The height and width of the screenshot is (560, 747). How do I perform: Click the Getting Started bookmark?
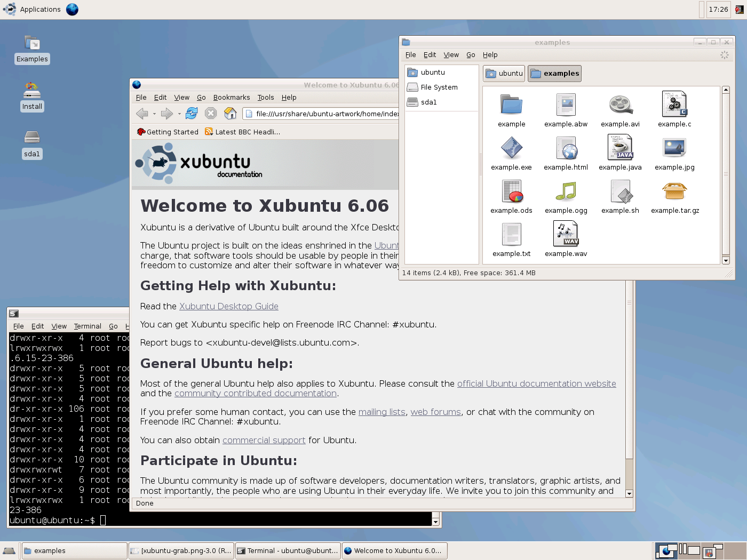[x=171, y=132]
